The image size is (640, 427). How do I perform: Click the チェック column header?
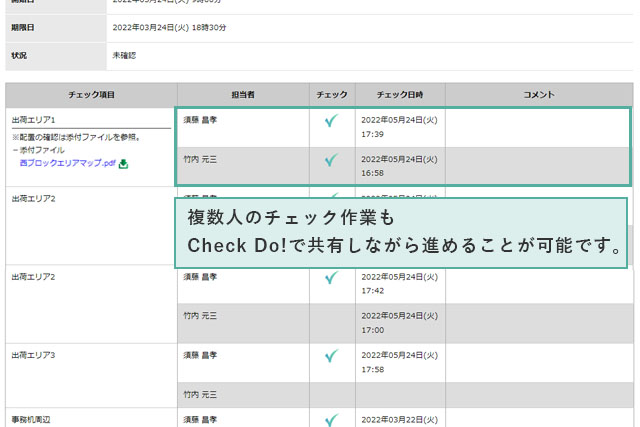point(332,95)
